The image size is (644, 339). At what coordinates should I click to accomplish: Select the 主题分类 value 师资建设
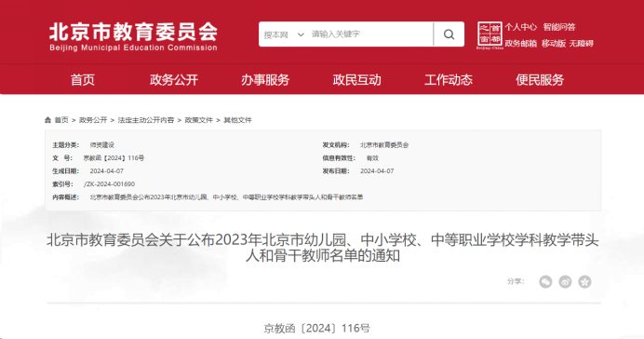pos(102,145)
